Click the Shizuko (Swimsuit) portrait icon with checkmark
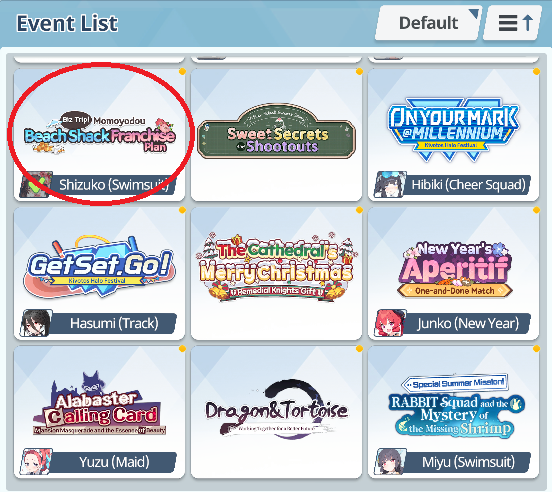Screen dimensions: 552x492 pyautogui.click(x=36, y=185)
